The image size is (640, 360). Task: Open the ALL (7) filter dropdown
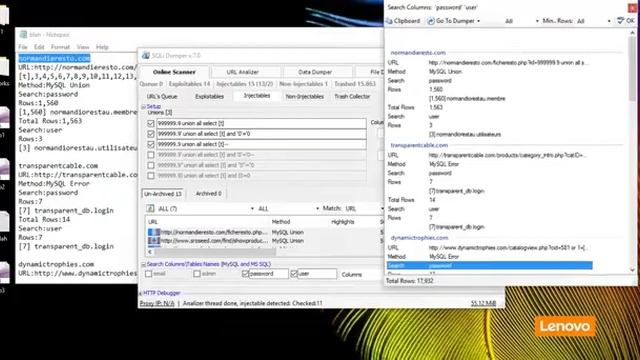tap(252, 209)
